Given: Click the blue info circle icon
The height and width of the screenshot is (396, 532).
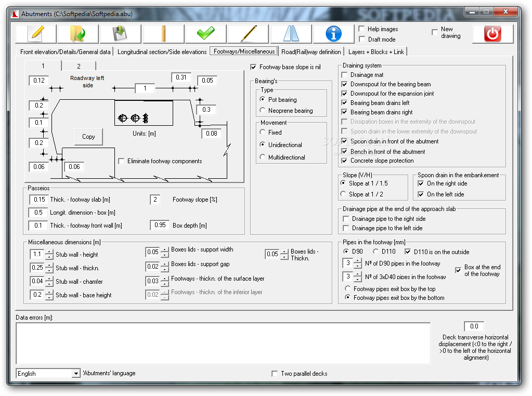Looking at the screenshot, I should pos(333,34).
